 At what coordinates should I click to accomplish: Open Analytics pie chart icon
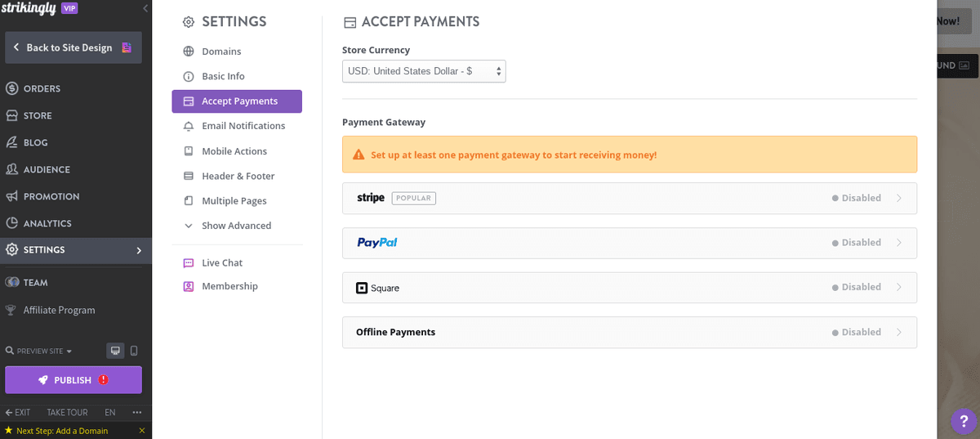click(x=12, y=223)
